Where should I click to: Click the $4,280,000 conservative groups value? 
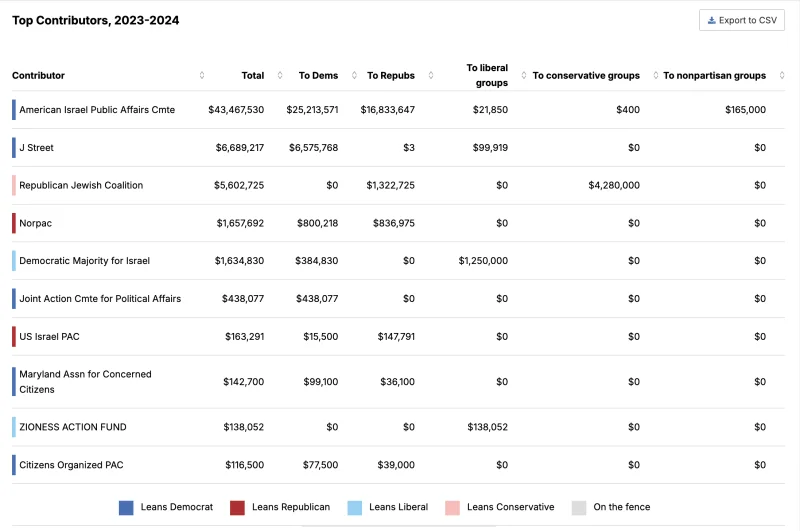pyautogui.click(x=614, y=185)
